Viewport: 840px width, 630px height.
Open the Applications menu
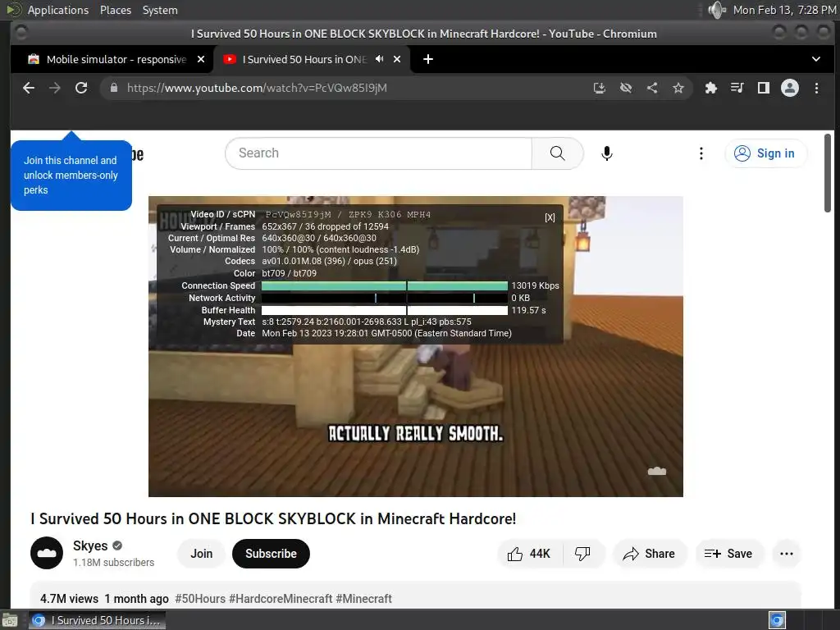pos(58,10)
